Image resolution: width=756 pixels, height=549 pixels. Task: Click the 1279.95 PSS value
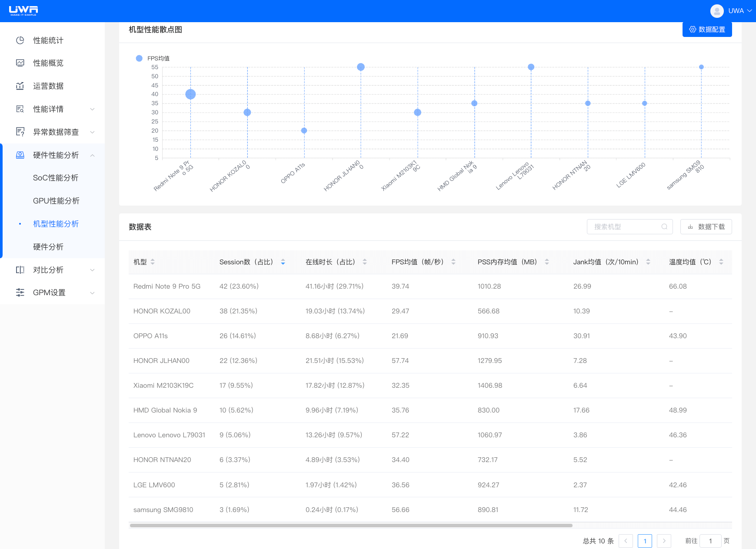(490, 361)
